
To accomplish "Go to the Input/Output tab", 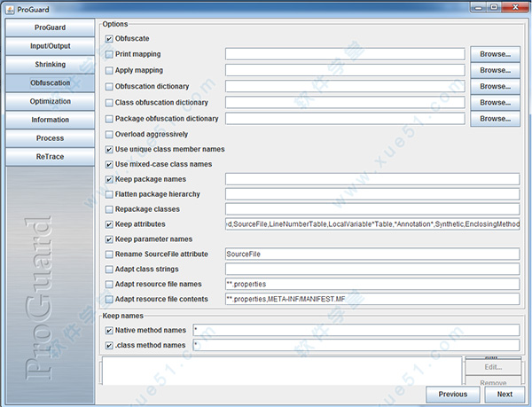I will pyautogui.click(x=50, y=46).
